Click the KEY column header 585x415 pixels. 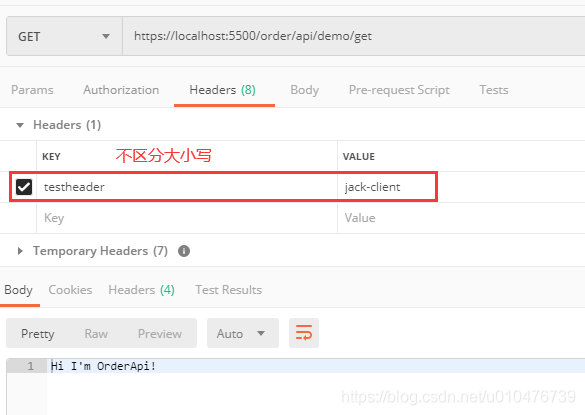pyautogui.click(x=51, y=157)
